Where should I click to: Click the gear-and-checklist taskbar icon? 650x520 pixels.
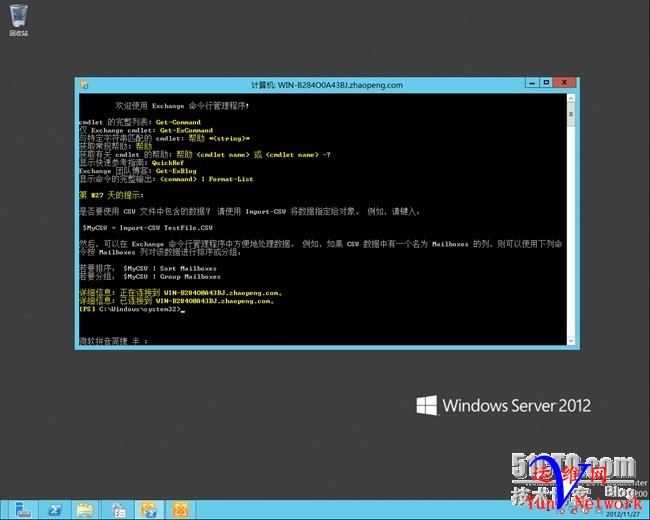tap(119, 510)
